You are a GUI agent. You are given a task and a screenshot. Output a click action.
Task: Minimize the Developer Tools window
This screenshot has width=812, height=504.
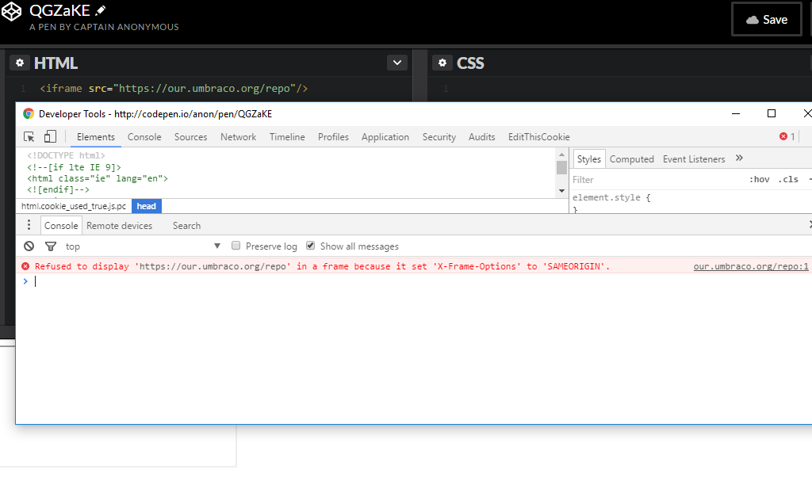tap(735, 113)
